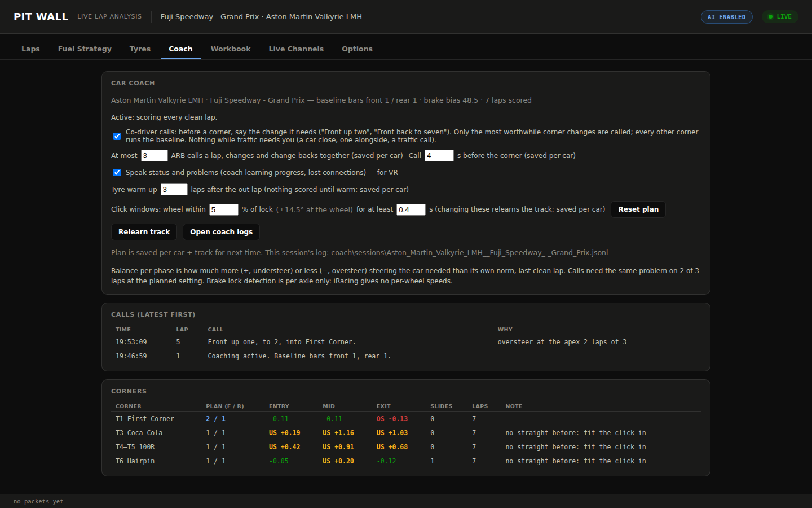The height and width of the screenshot is (508, 812).
Task: Click the wheel within % of lock field
Action: [224, 209]
